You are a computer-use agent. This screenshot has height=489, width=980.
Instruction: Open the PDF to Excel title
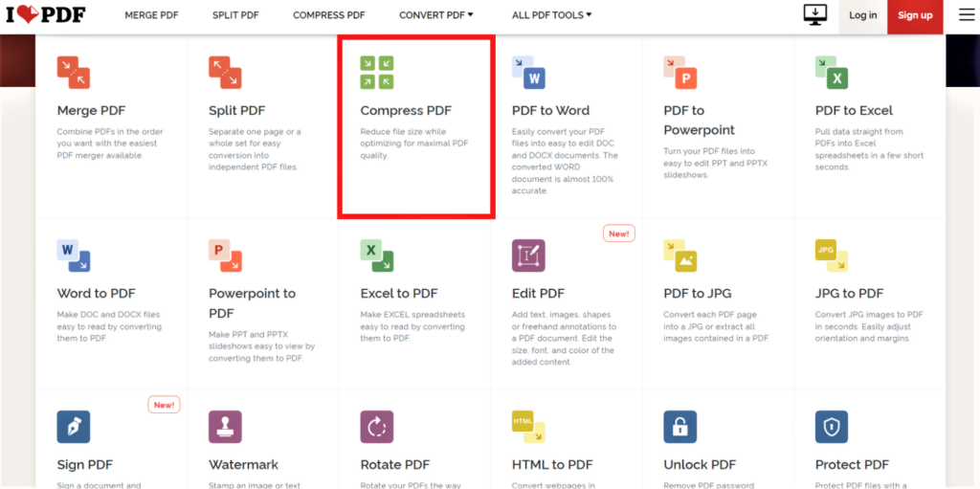point(854,111)
